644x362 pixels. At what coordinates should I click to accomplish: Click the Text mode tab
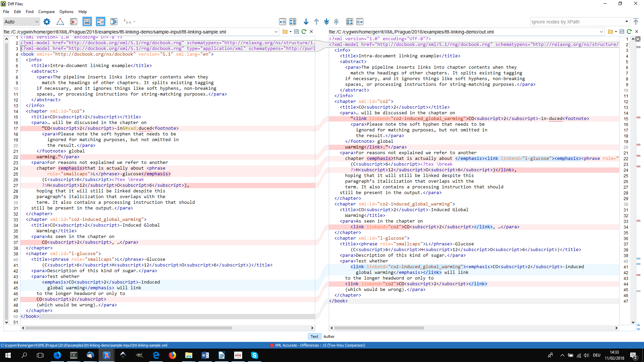point(314,337)
